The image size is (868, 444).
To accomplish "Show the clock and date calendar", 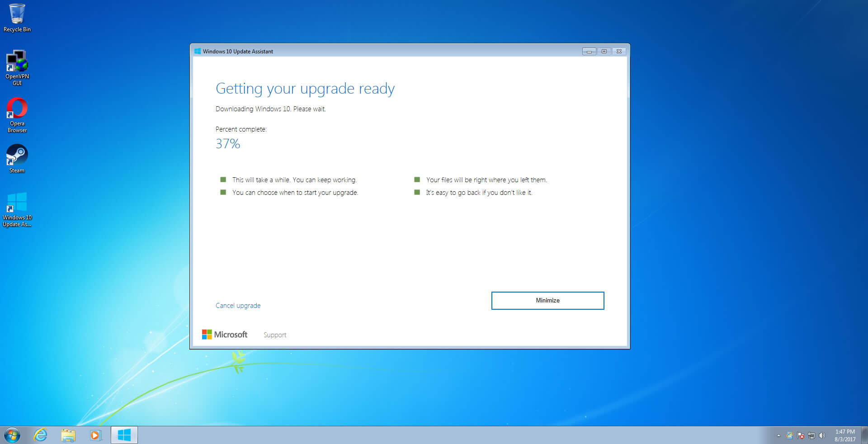I will [844, 435].
